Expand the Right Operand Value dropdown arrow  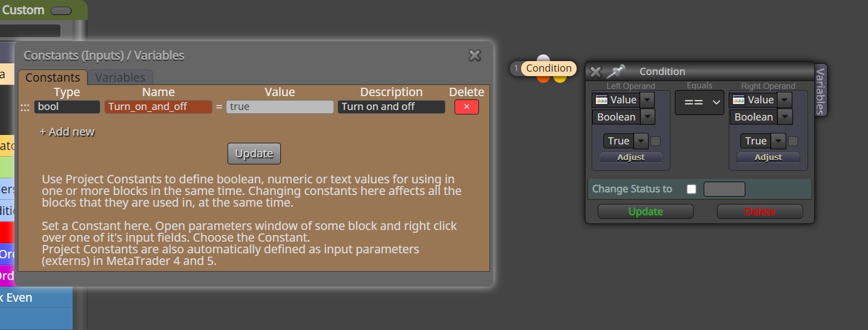[784, 100]
